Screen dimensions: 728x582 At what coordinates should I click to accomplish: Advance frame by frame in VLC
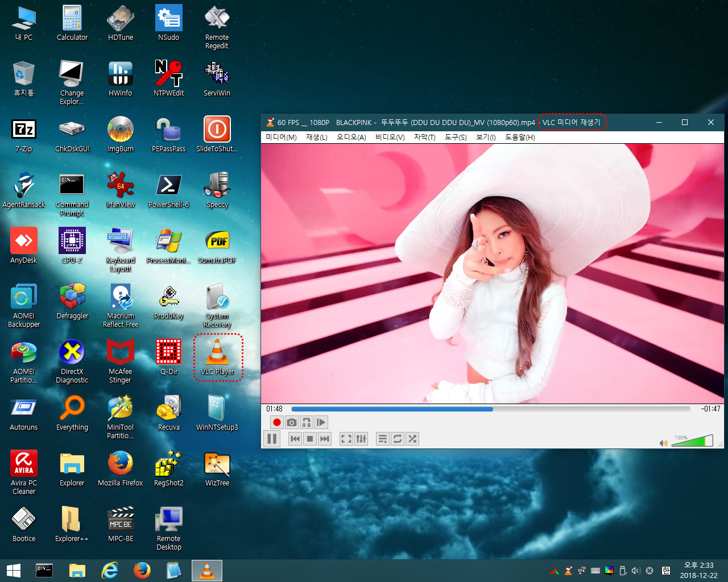click(321, 422)
